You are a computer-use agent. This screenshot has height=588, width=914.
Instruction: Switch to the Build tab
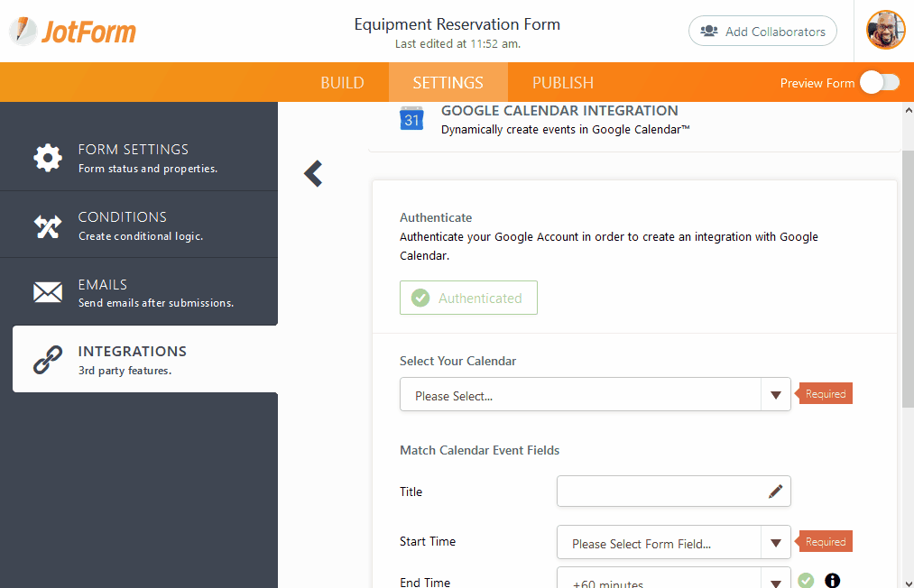(x=342, y=83)
